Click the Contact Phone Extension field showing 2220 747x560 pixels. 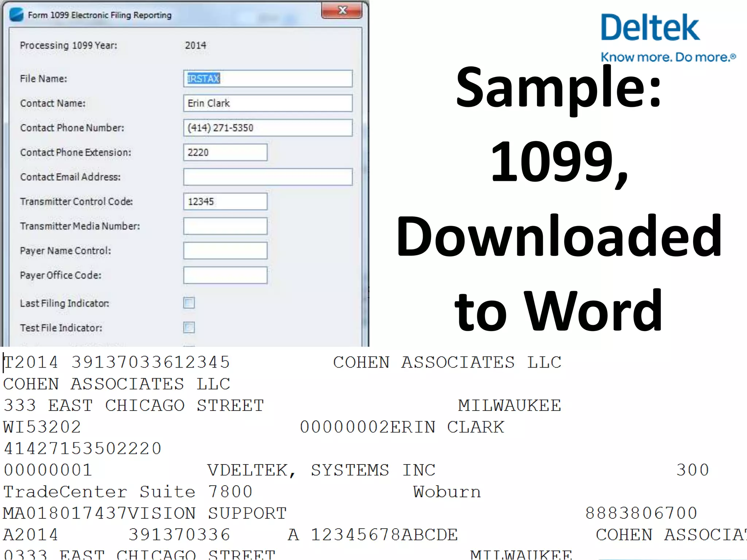[225, 152]
